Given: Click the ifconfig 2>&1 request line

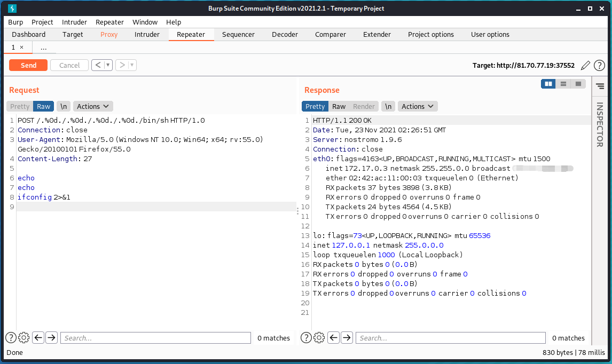Looking at the screenshot, I should [44, 197].
